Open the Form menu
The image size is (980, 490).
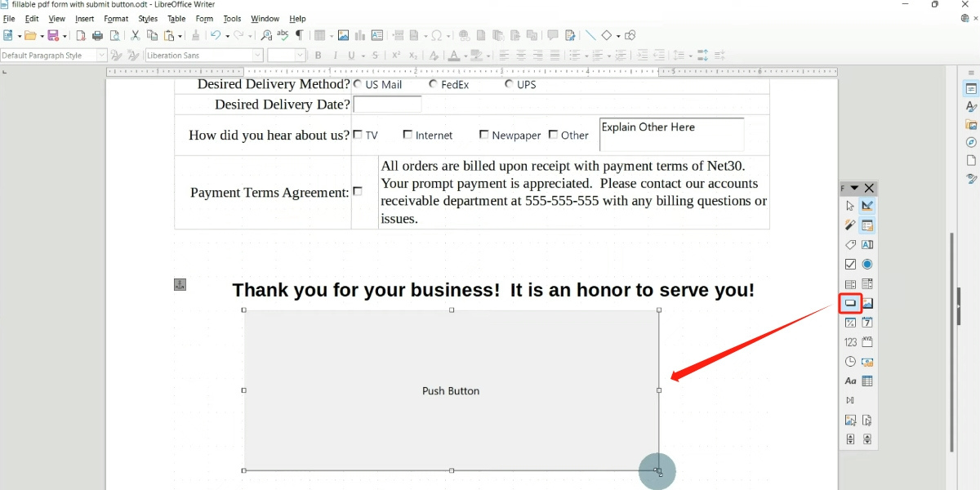pyautogui.click(x=204, y=18)
